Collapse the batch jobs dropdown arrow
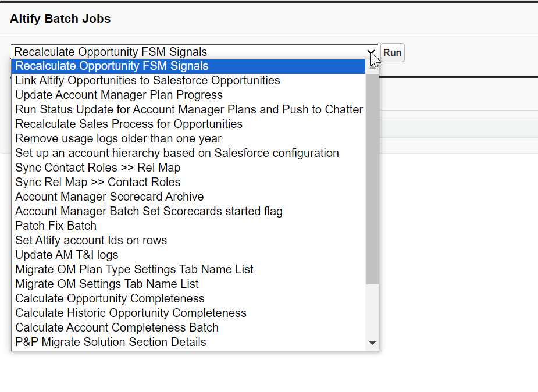The height and width of the screenshot is (392, 538). pos(371,52)
